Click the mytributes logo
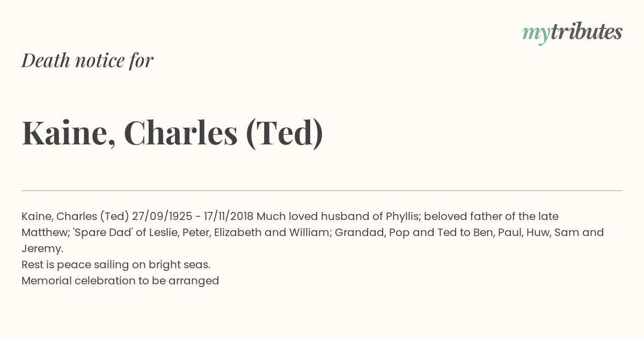 click(572, 33)
